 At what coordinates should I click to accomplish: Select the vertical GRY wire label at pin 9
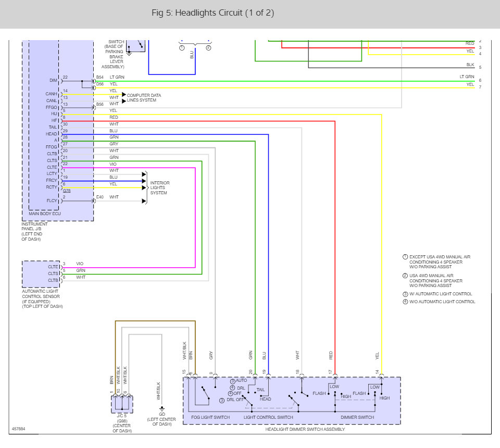coord(211,355)
